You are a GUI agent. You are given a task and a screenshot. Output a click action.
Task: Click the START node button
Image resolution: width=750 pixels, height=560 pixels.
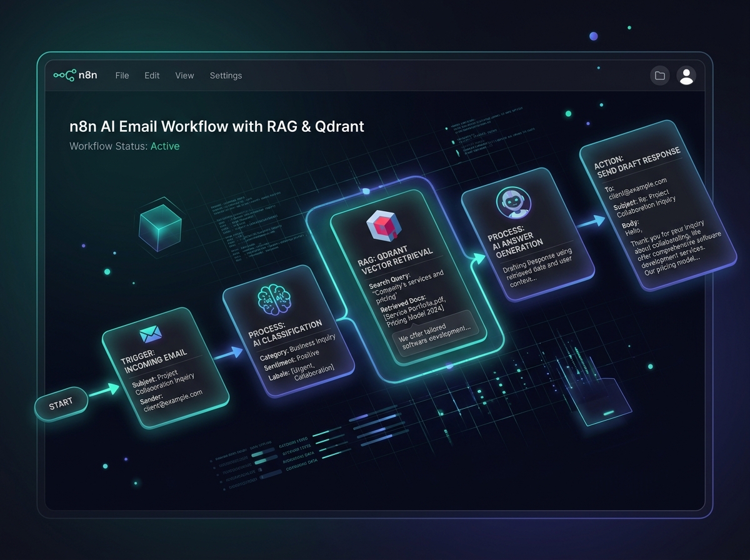tap(61, 404)
